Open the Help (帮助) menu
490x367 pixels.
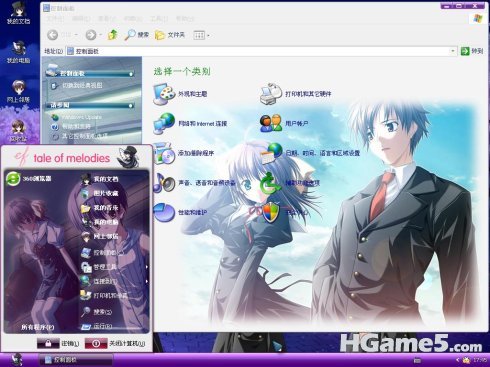point(185,19)
